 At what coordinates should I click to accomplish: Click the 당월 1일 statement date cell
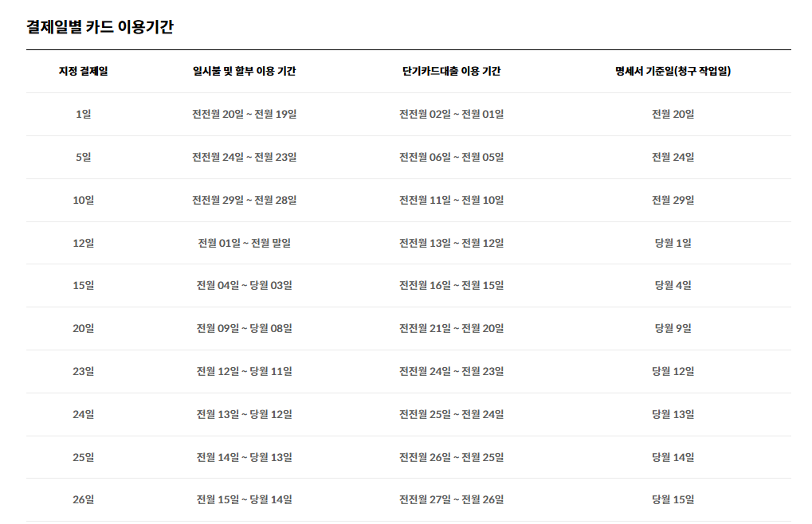coord(673,243)
